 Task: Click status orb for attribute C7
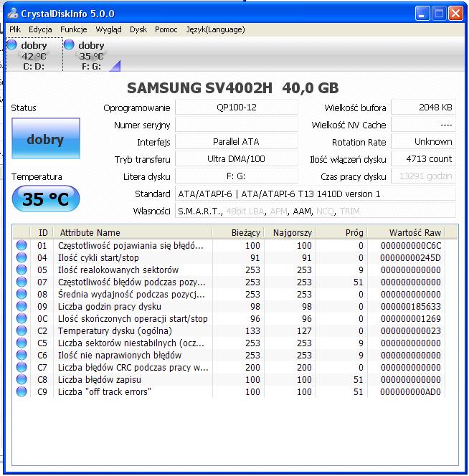(22, 367)
